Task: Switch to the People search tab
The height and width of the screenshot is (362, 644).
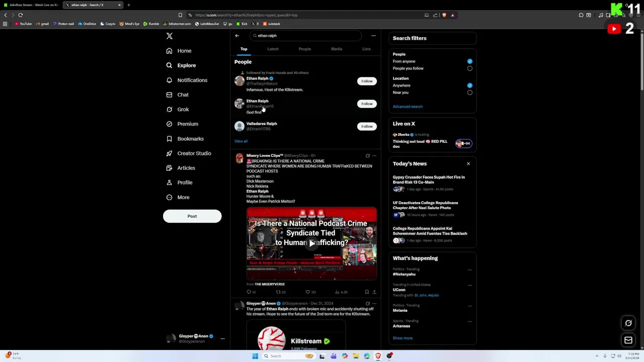Action: coord(305,49)
